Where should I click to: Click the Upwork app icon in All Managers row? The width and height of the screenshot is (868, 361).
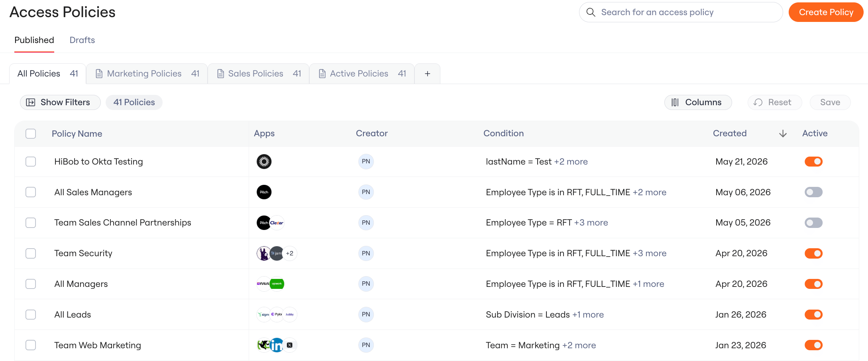point(277,284)
